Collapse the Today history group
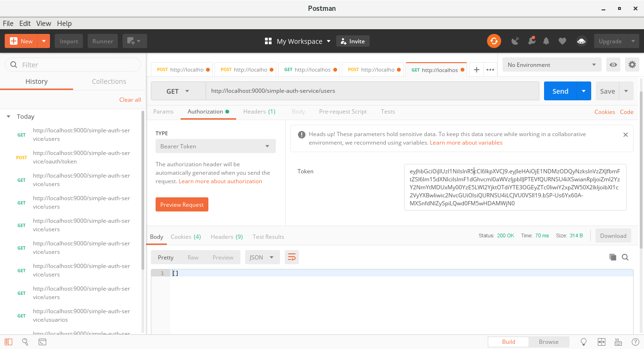This screenshot has width=644, height=349. point(8,116)
